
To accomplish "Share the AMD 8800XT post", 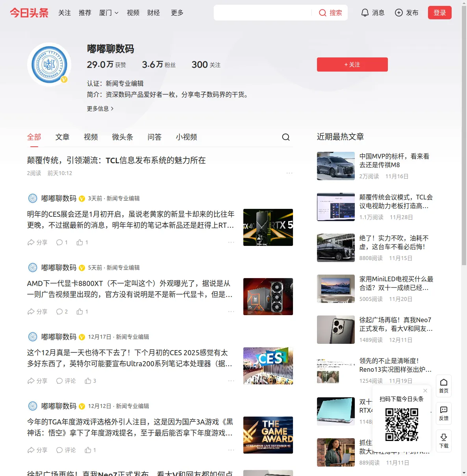I will [x=37, y=312].
